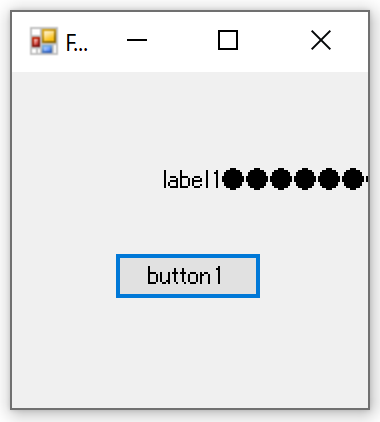Click the third black dot in the row
The image size is (380, 422).
(281, 179)
